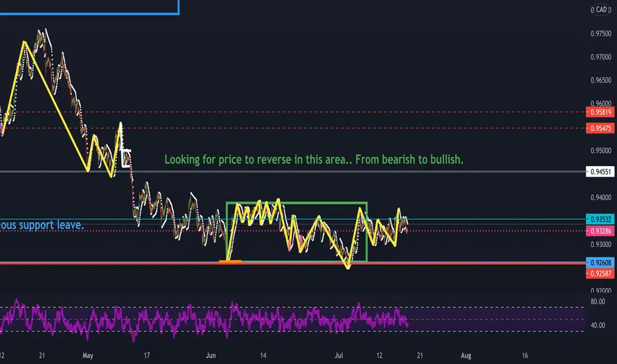Click the 17 date label on the time axis

pos(147,355)
